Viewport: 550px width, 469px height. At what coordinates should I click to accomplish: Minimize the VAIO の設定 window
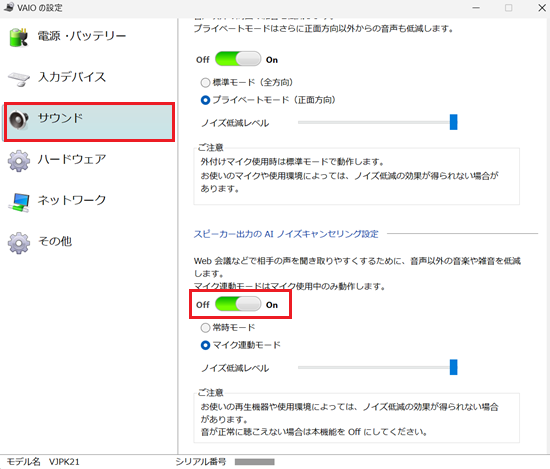476,8
